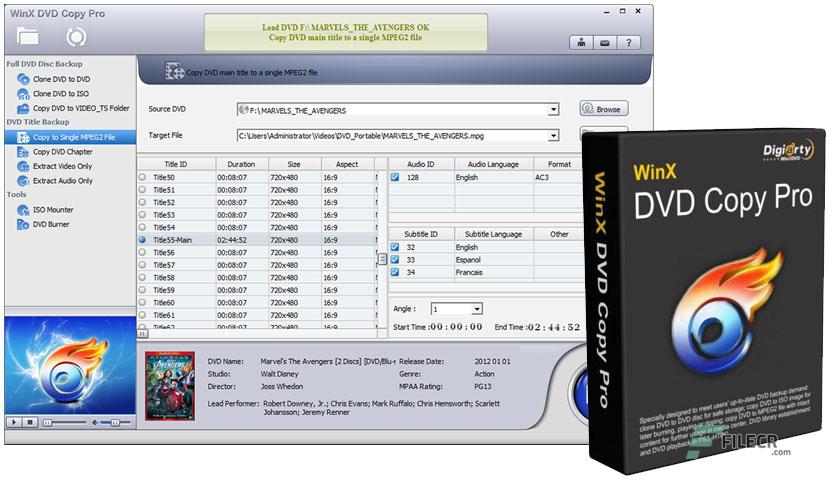
Task: Play the preview video
Action: [x=14, y=422]
